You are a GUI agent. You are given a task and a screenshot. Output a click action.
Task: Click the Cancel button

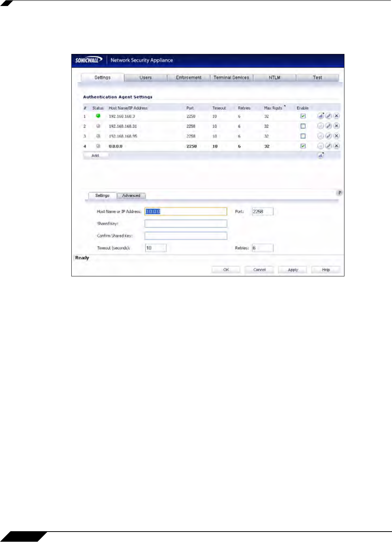tap(259, 270)
